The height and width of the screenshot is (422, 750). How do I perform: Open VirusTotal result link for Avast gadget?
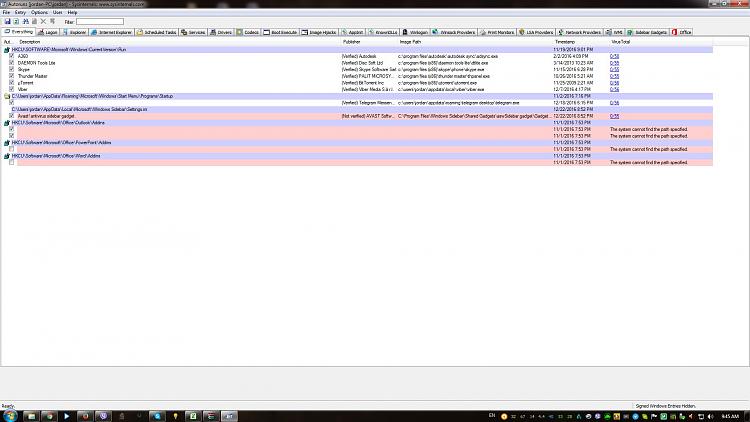pos(615,116)
